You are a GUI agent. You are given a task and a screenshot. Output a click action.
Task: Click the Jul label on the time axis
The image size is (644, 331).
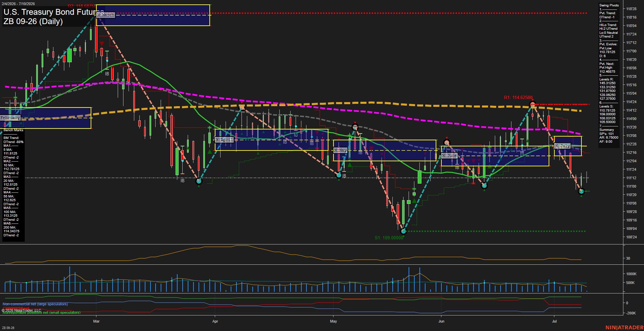tap(554, 321)
